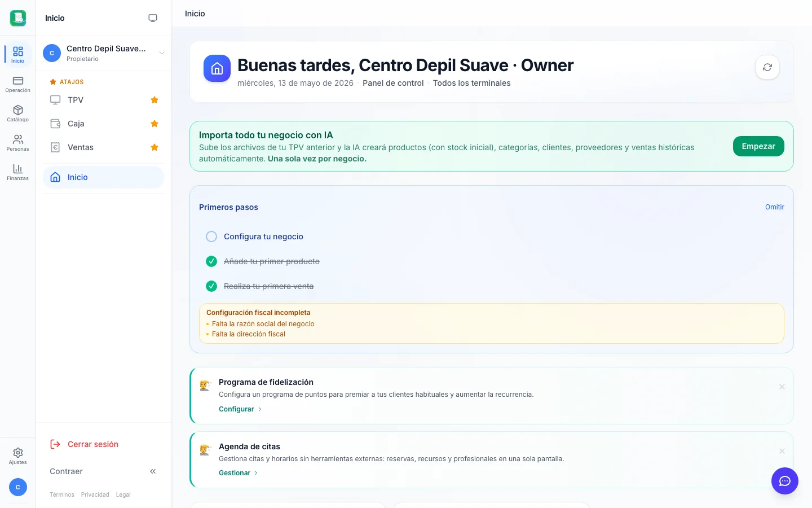Image resolution: width=812 pixels, height=508 pixels.
Task: Unstar the Caja shortcut
Action: (x=155, y=124)
